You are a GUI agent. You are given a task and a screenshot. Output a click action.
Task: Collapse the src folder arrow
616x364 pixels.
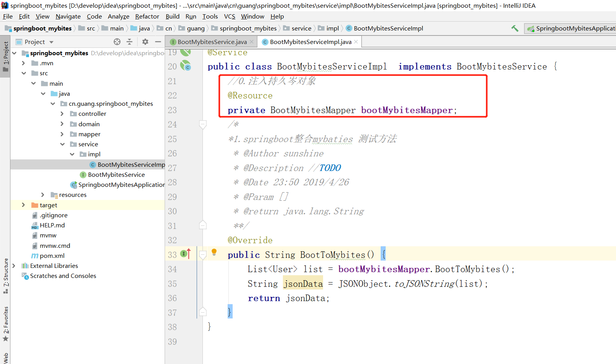point(24,73)
